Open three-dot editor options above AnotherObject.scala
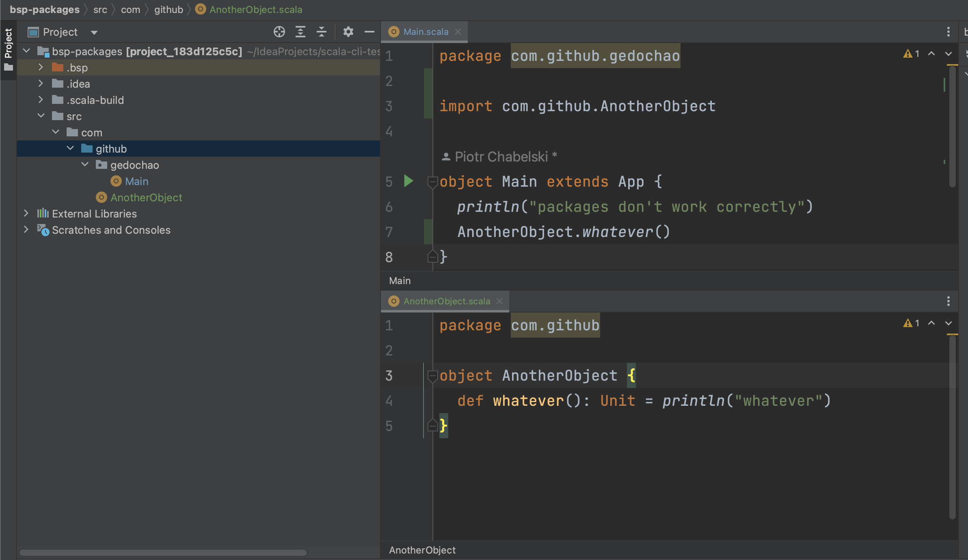This screenshot has width=968, height=560. coord(948,301)
